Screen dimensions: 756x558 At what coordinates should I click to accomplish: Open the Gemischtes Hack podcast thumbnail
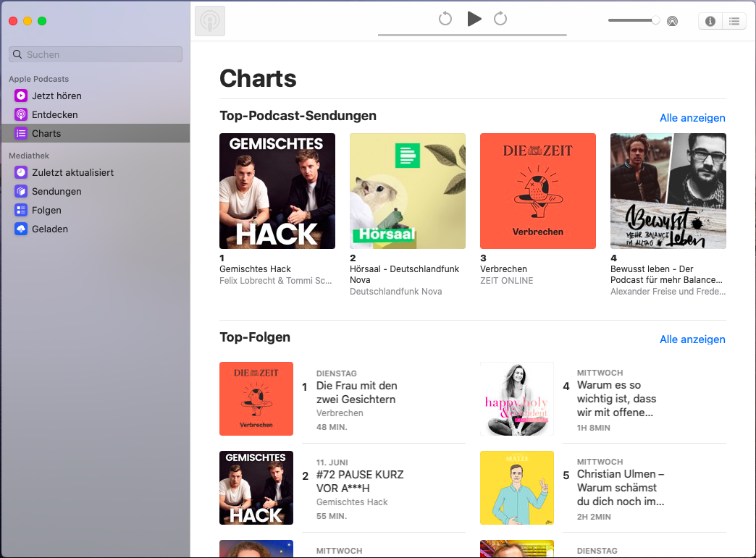(x=277, y=191)
